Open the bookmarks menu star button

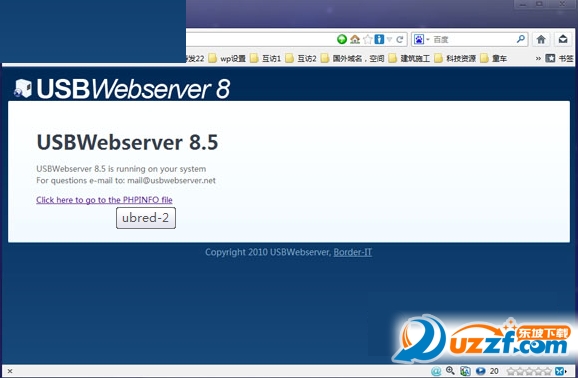pyautogui.click(x=560, y=58)
